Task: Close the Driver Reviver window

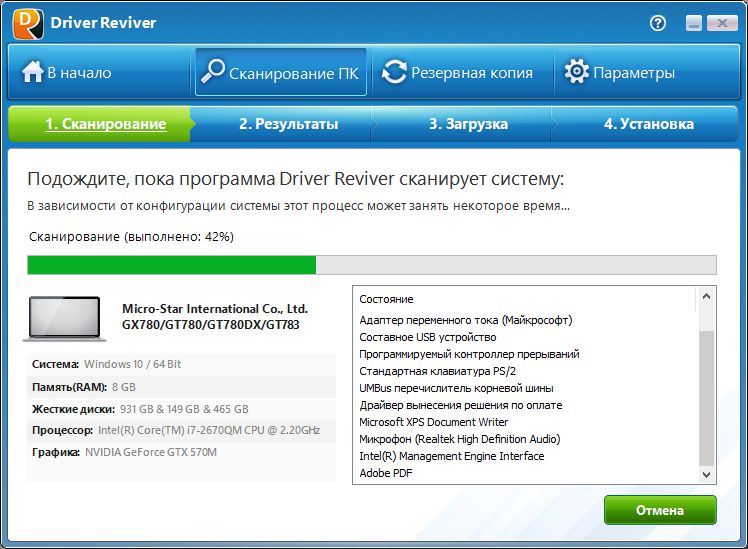Action: point(722,23)
